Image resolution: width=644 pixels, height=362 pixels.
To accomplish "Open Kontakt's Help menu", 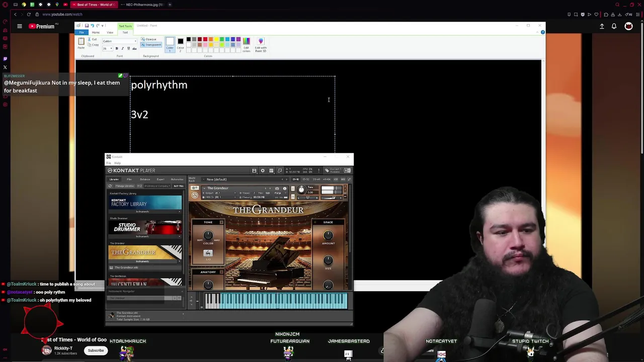I will (x=117, y=163).
